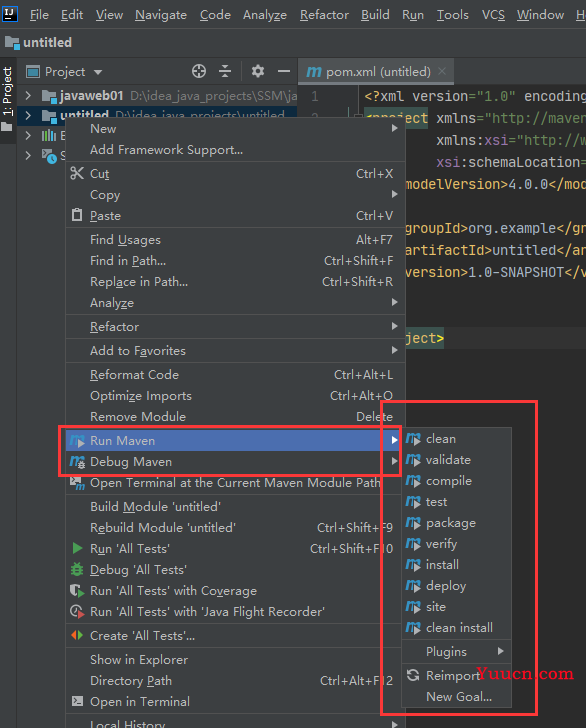Open the Build menu
This screenshot has width=586, height=728.
pos(375,15)
